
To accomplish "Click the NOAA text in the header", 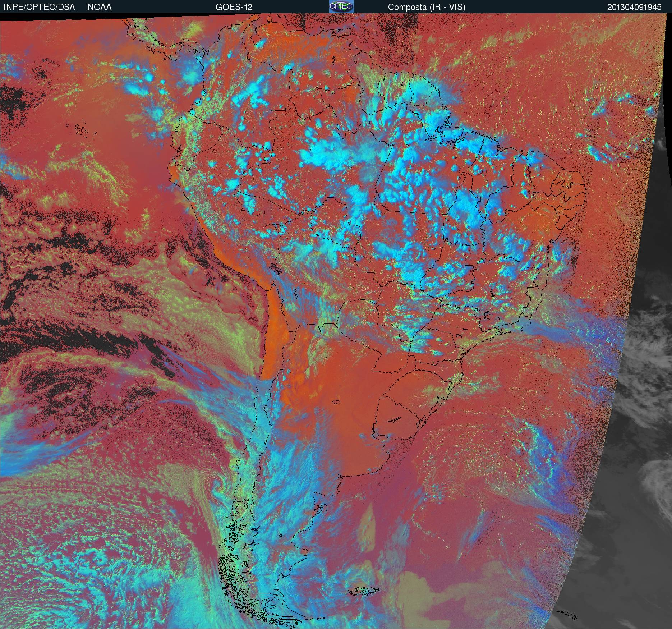I will 100,7.
